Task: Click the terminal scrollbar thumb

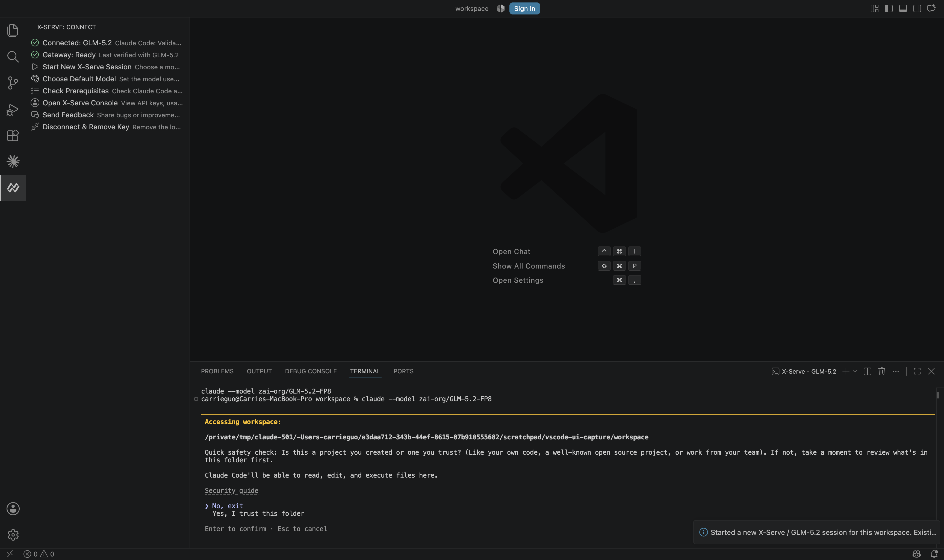Action: coord(937,395)
